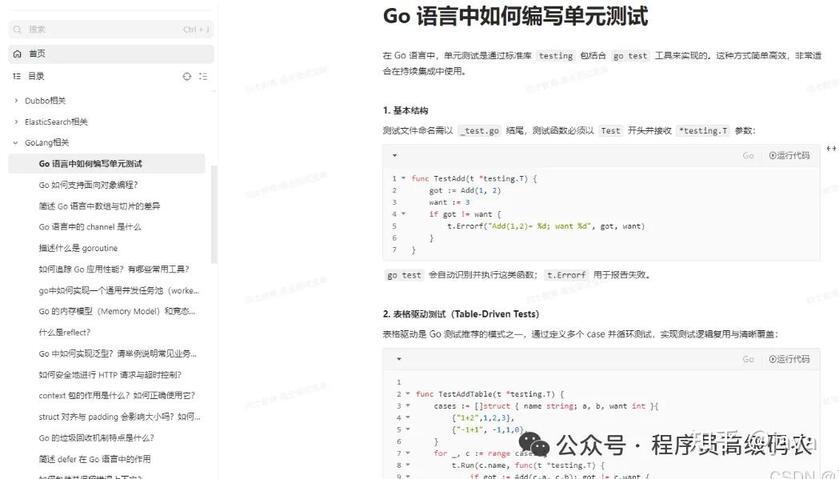Open Go language selector on TestAdd block
Image resolution: width=839 pixels, height=479 pixels.
coord(748,156)
